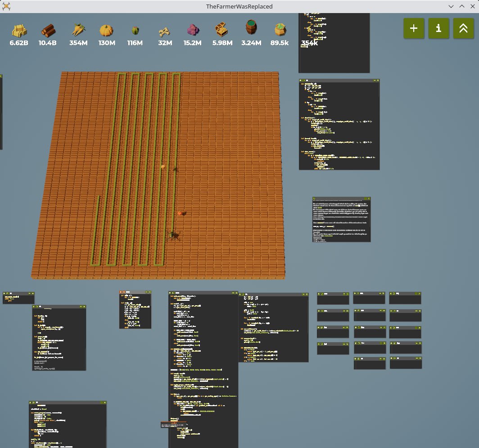The height and width of the screenshot is (448, 479).
Task: Run the script in the code window right of the farm
Action: pos(302,81)
